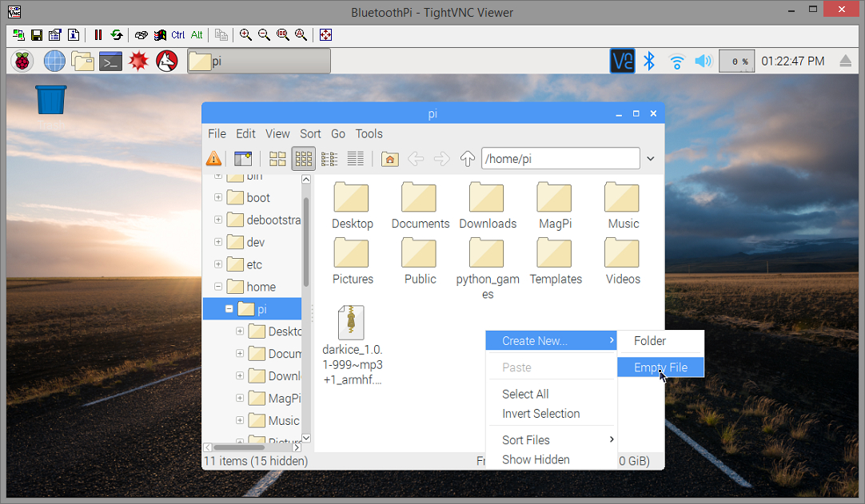Choose Empty File from Create New submenu
Image resolution: width=865 pixels, height=504 pixels.
pyautogui.click(x=660, y=367)
